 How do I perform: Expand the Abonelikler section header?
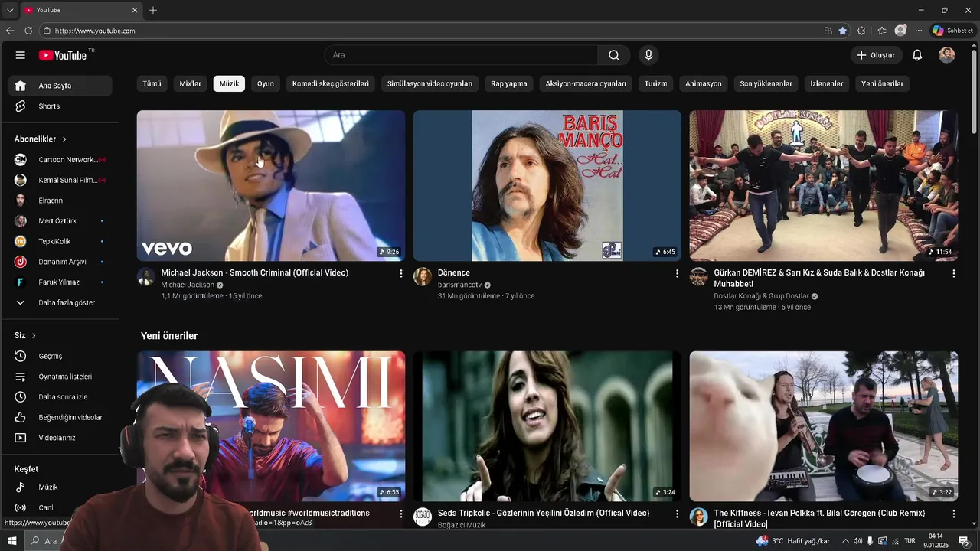tap(41, 139)
